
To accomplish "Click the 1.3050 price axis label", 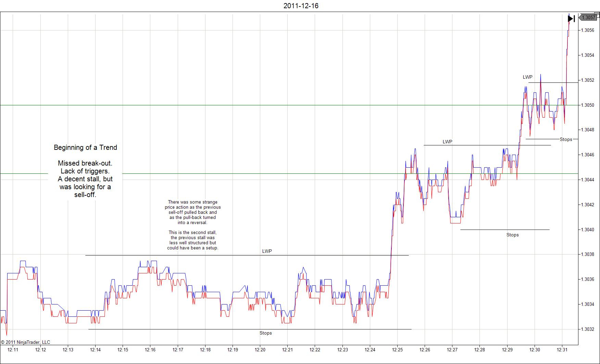I will (x=588, y=105).
